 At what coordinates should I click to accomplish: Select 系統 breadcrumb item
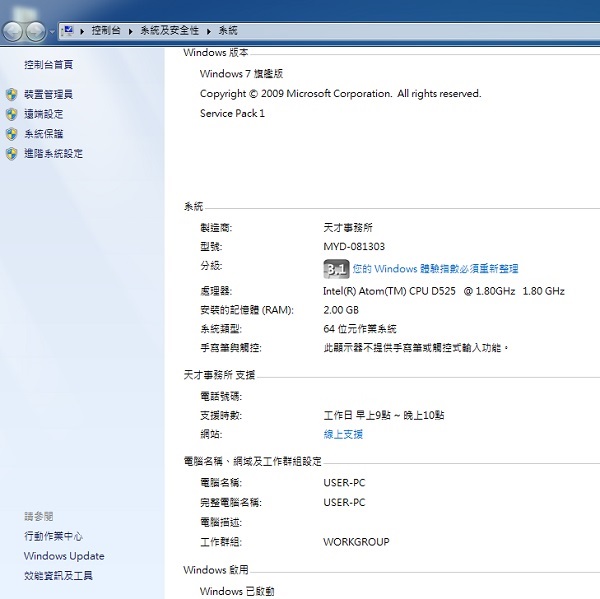pos(228,31)
